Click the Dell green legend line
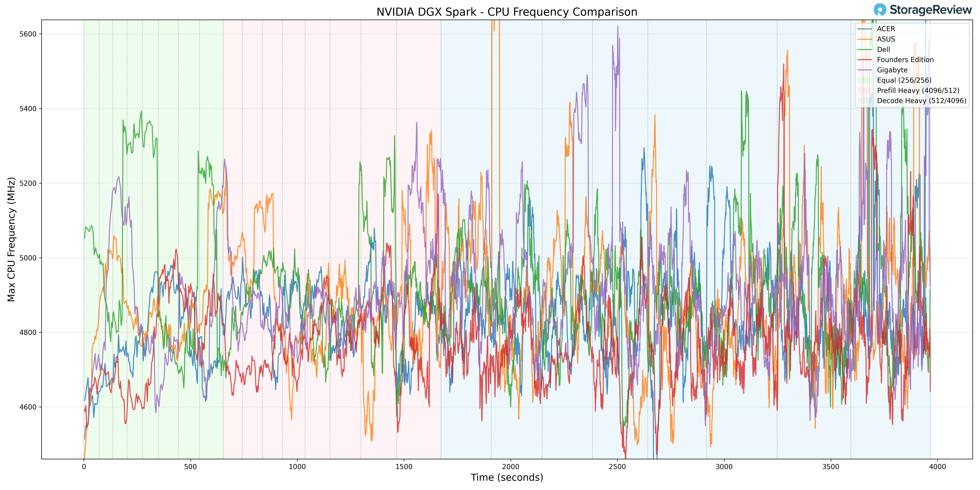 pyautogui.click(x=865, y=49)
